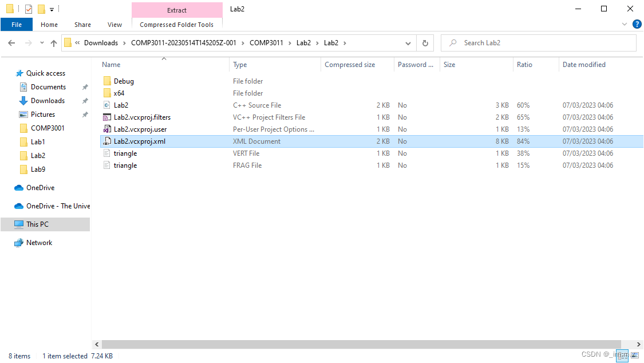Click the Refresh icon in address bar
Image resolution: width=644 pixels, height=363 pixels.
(x=424, y=42)
